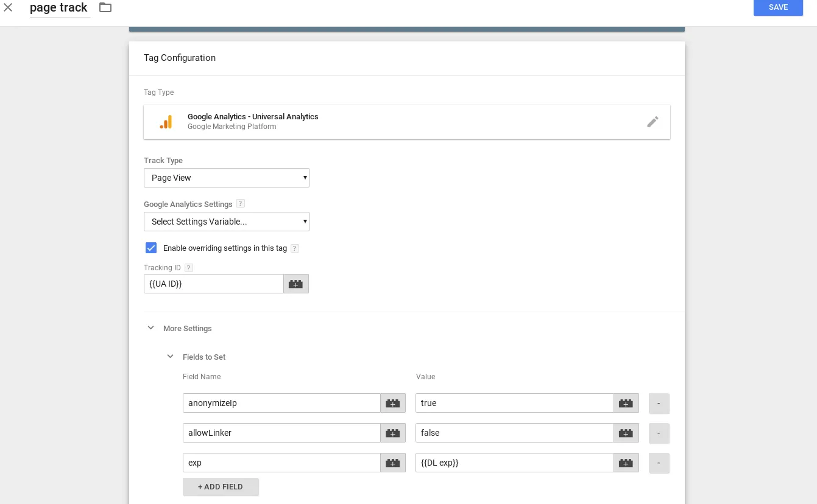Collapse the More Settings section
This screenshot has height=504, width=817.
[151, 328]
